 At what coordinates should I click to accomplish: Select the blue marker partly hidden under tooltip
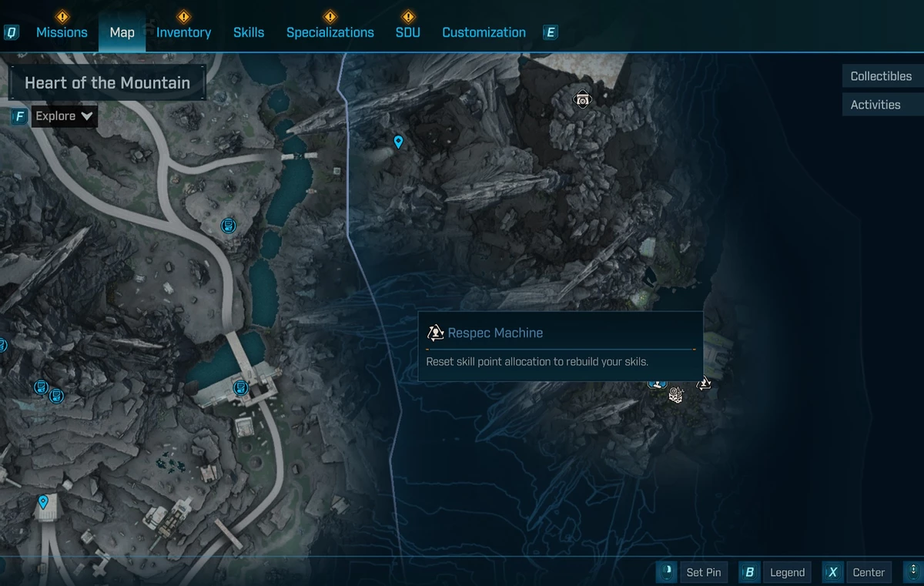[657, 383]
